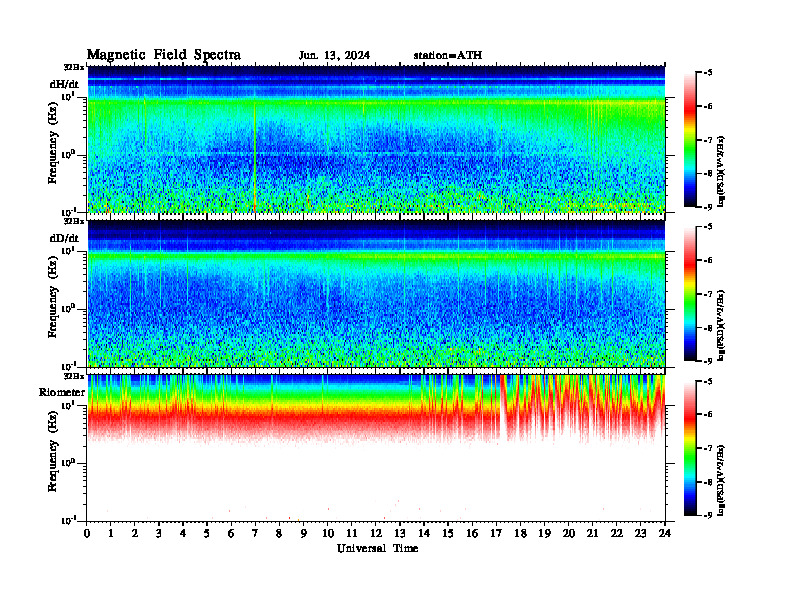The width and height of the screenshot is (792, 612).
Task: Click hour "7" on the time axis
Action: tap(255, 534)
